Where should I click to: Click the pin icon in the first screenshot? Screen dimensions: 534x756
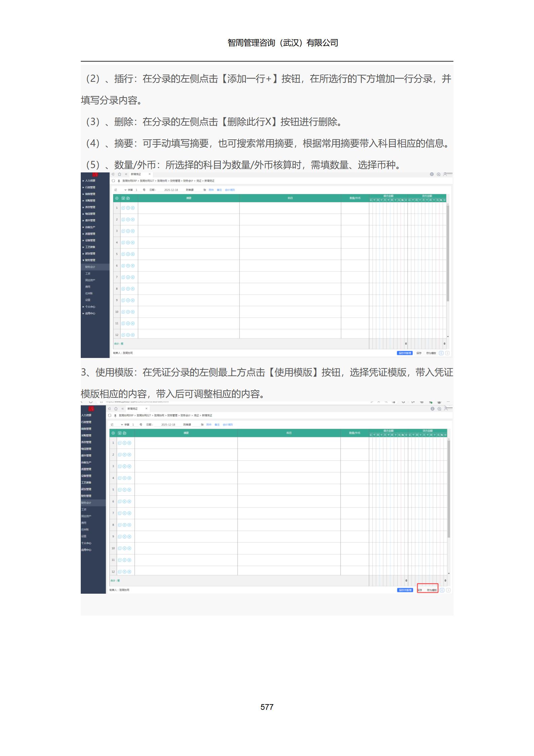point(119,181)
